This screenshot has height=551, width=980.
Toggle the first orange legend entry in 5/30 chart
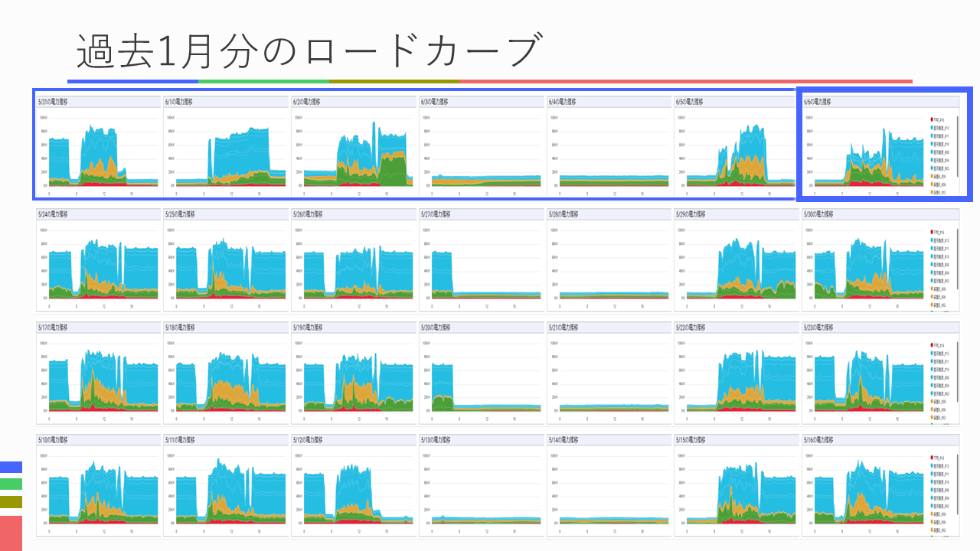click(931, 289)
